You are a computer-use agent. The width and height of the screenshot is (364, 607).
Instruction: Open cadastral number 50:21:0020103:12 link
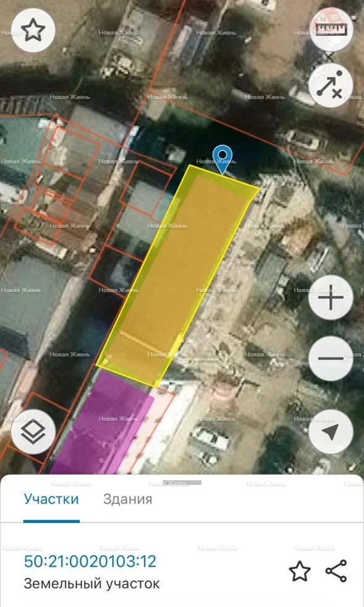(90, 561)
